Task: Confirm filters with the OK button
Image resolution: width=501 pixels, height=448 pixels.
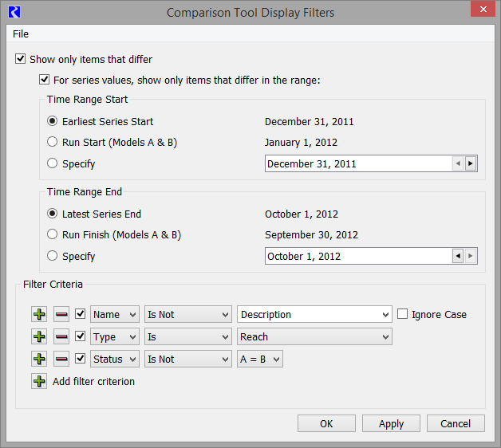Action: [x=326, y=423]
